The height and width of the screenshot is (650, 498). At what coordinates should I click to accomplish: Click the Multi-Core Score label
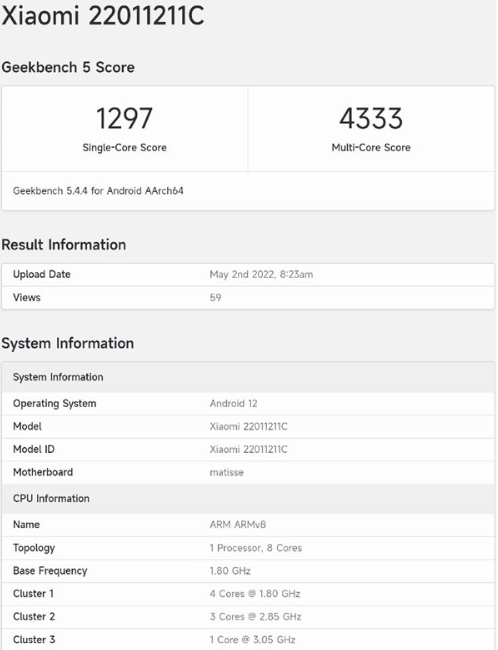(371, 148)
